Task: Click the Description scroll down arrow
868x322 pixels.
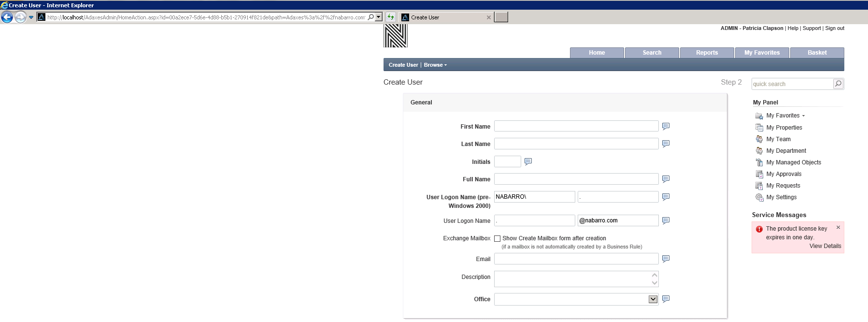Action: click(x=655, y=283)
